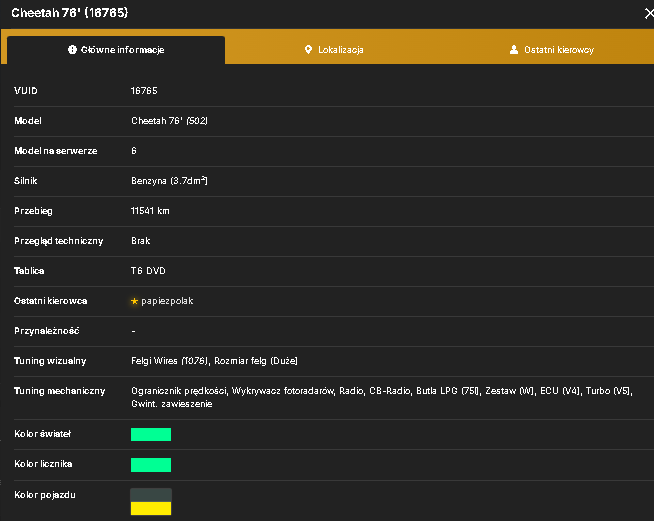Click the Kolor świateł green swatch
654x521 pixels.
(x=151, y=434)
